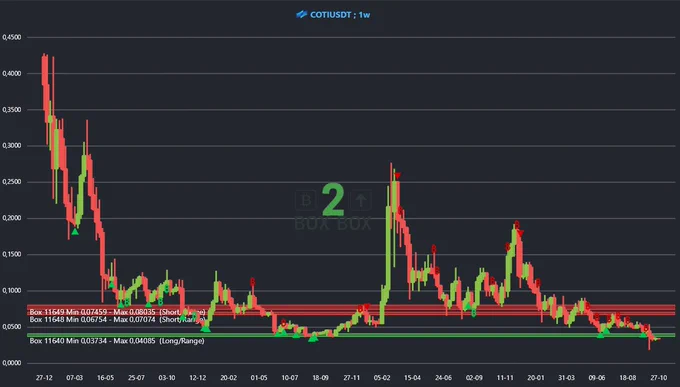Screen dimensions: 680x387
Task: Click the 01-05 date axis label
Action: 259,378
